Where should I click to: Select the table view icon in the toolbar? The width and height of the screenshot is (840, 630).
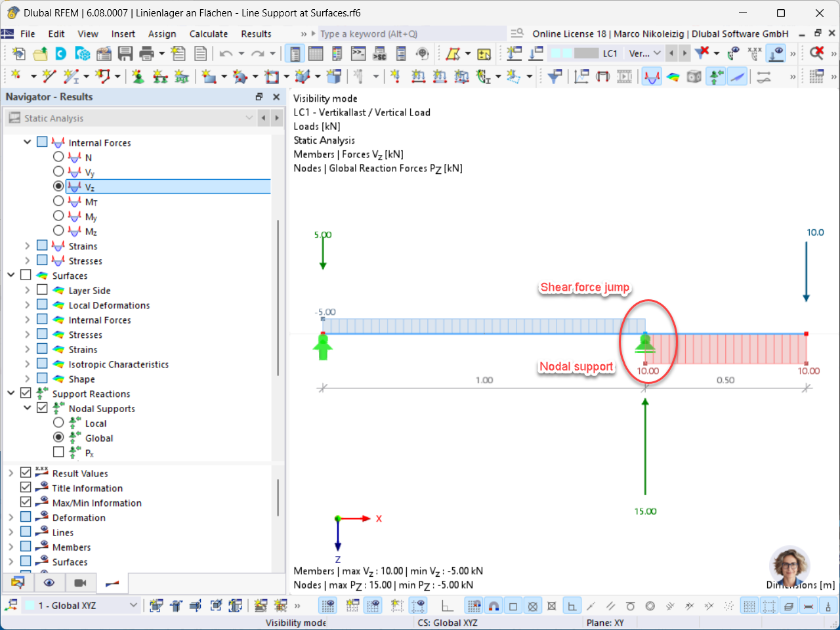(x=316, y=53)
